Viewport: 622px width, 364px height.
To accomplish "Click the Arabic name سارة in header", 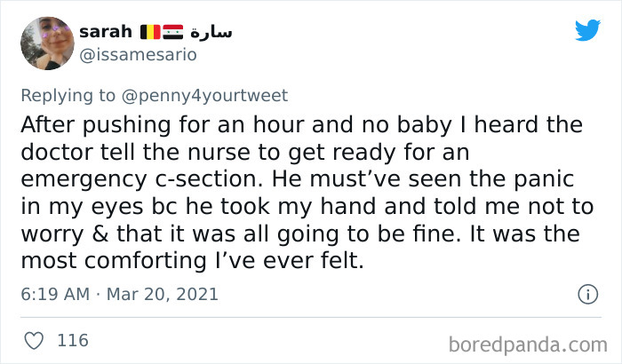I will [211, 32].
